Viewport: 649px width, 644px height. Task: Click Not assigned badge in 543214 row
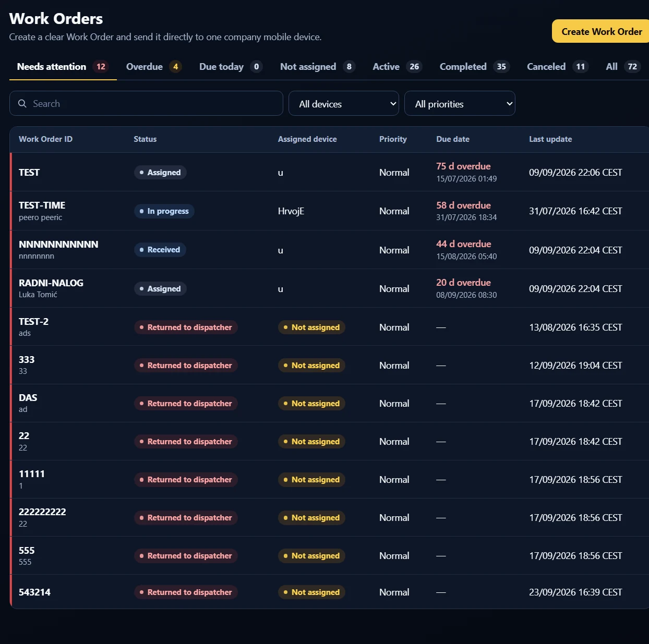(311, 592)
